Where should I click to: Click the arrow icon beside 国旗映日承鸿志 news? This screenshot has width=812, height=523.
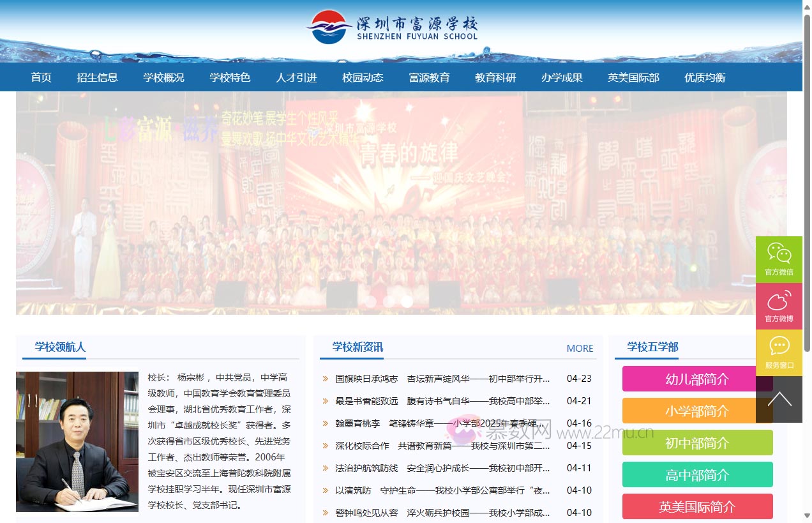326,378
